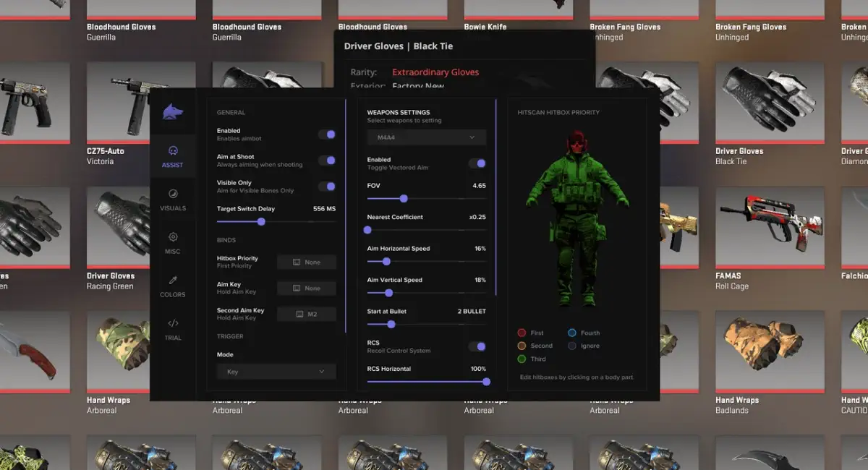
Task: Click the Bowie Knife item label
Action: 485,27
